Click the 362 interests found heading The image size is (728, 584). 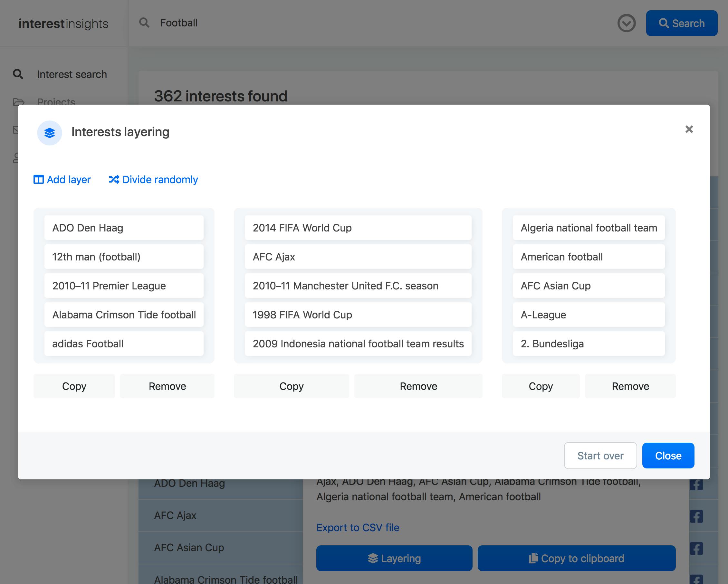tap(220, 96)
